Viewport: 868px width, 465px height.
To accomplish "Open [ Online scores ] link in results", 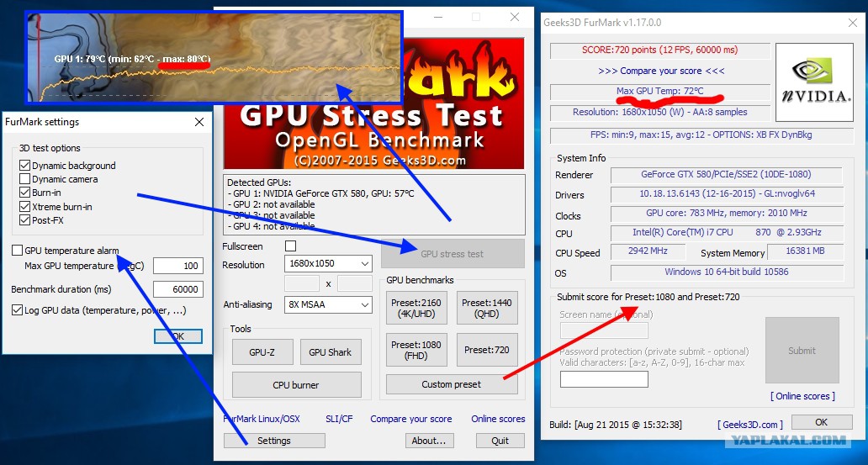I will [802, 396].
